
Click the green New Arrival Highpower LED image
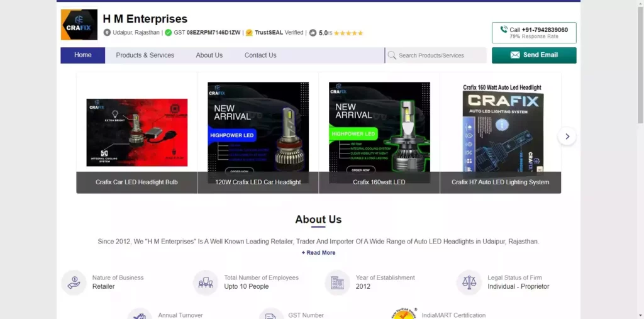pyautogui.click(x=379, y=127)
